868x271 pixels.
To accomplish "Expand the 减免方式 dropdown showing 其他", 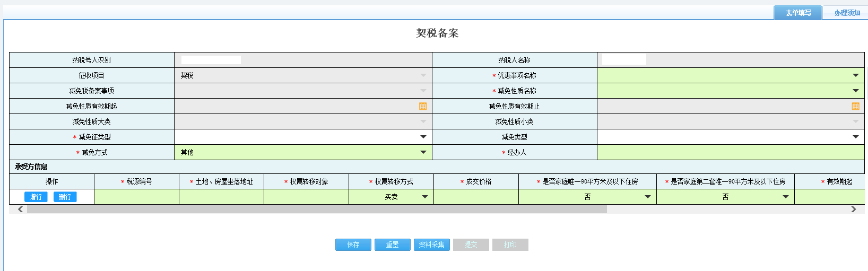I will (x=423, y=152).
